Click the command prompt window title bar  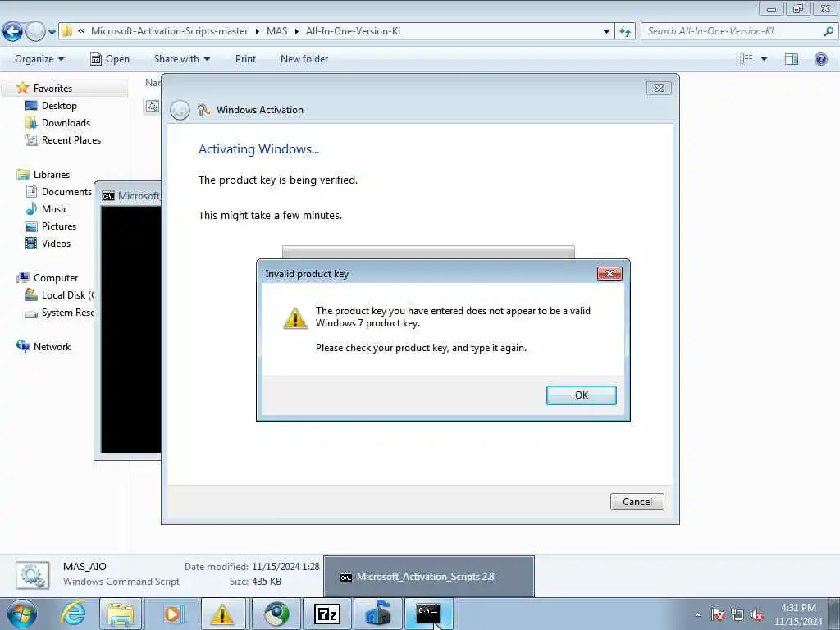tap(131, 196)
